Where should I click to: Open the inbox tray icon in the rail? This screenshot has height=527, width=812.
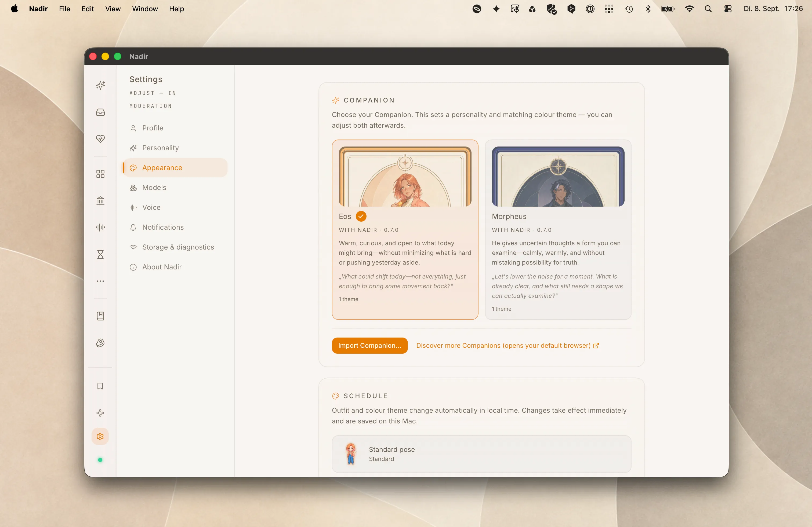(x=100, y=112)
